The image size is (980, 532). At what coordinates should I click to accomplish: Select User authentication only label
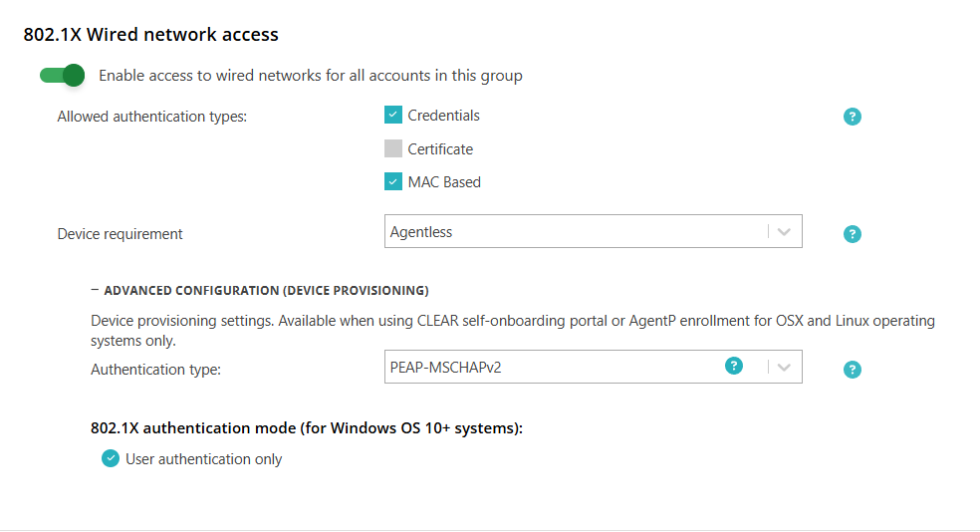coord(204,459)
